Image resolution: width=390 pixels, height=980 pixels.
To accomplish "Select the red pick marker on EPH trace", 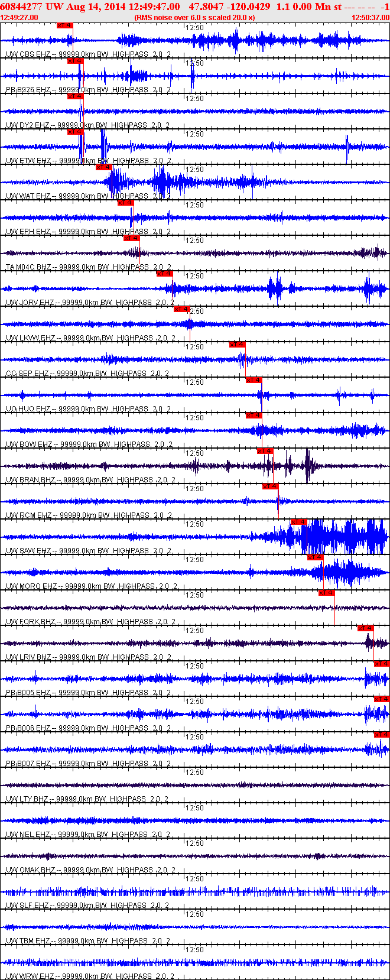I will click(x=126, y=203).
